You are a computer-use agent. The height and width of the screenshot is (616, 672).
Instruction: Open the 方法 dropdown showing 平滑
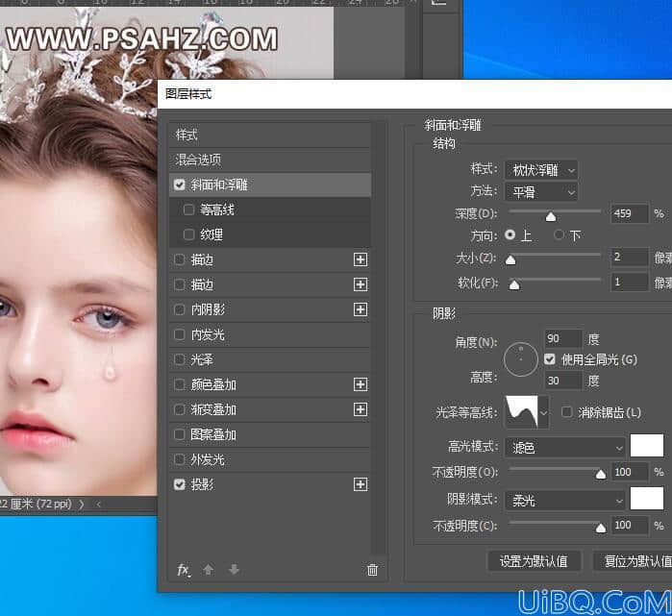(541, 192)
